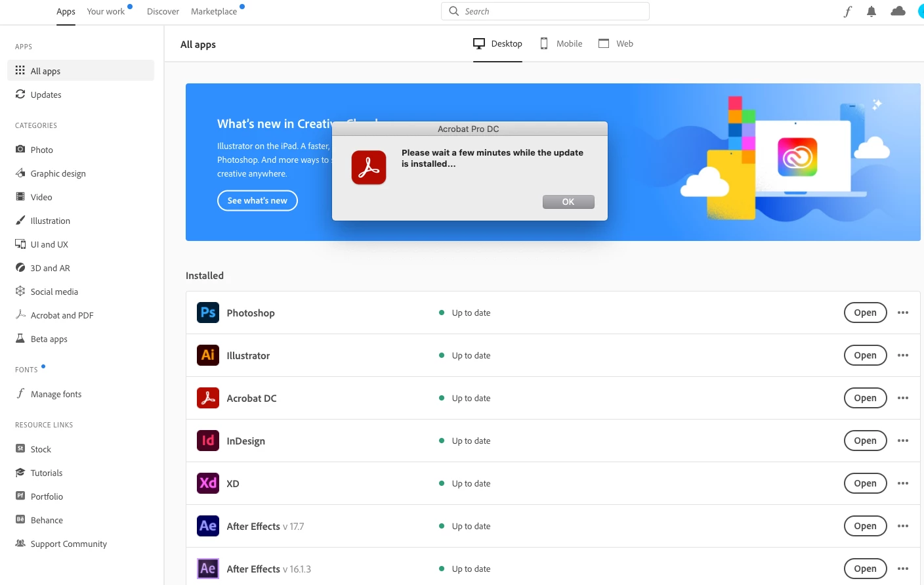The image size is (924, 585).
Task: Switch to the Discover tab
Action: pos(163,11)
